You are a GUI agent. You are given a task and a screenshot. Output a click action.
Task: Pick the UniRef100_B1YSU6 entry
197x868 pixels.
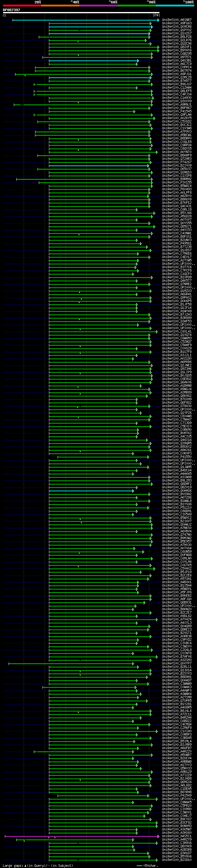177,504
